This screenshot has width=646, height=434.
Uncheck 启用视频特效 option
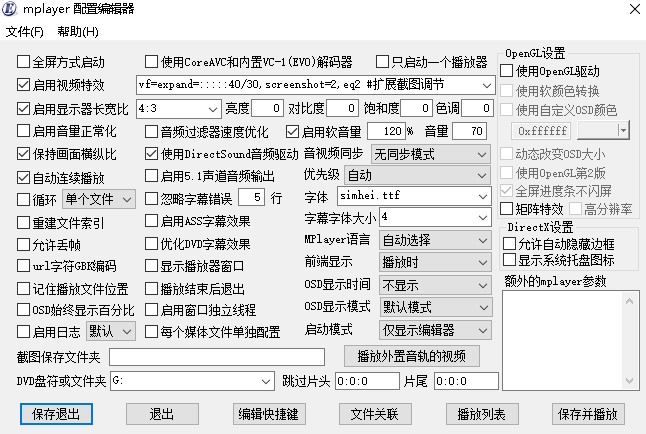coord(23,85)
